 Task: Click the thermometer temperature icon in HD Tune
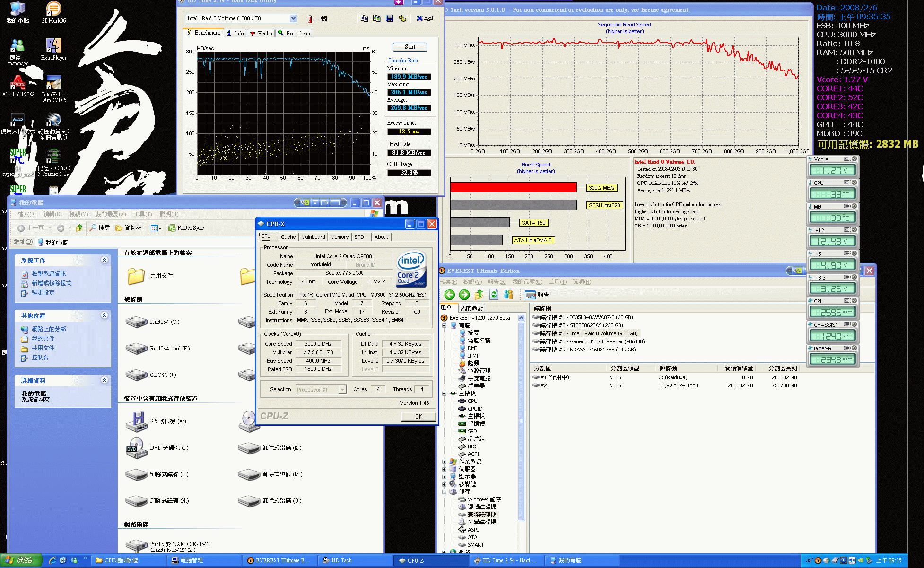[x=310, y=19]
